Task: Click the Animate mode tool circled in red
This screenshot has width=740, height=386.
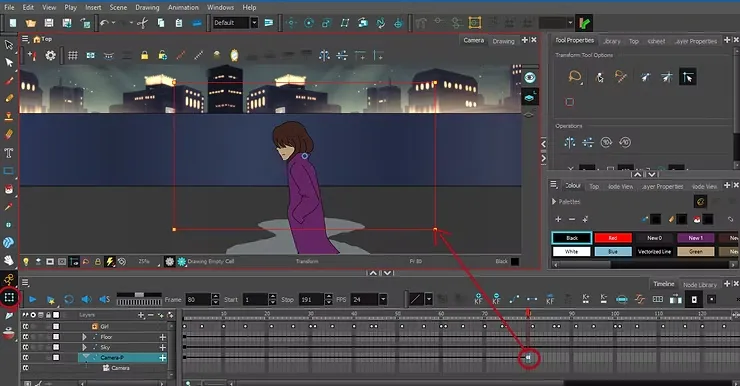Action: [x=9, y=297]
